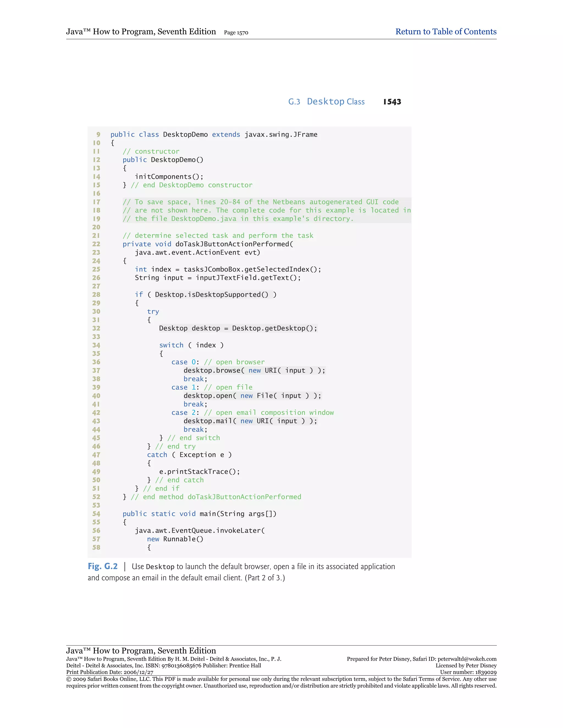This screenshot has height=728, width=563.
Task: Click the desktop.mail( new URI line
Action: (x=250, y=421)
